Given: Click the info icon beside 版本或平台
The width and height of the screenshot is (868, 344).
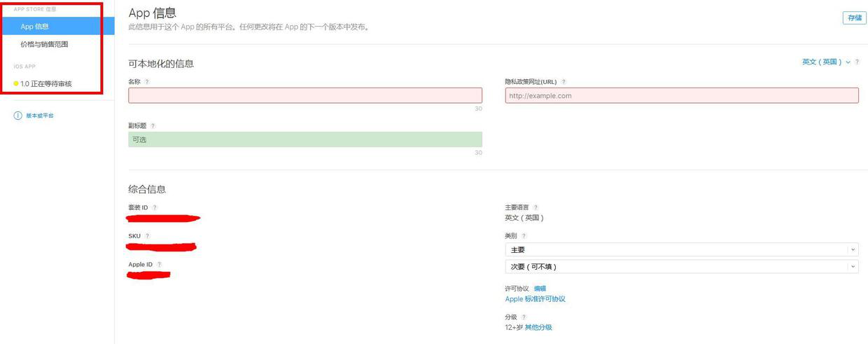Looking at the screenshot, I should point(17,116).
